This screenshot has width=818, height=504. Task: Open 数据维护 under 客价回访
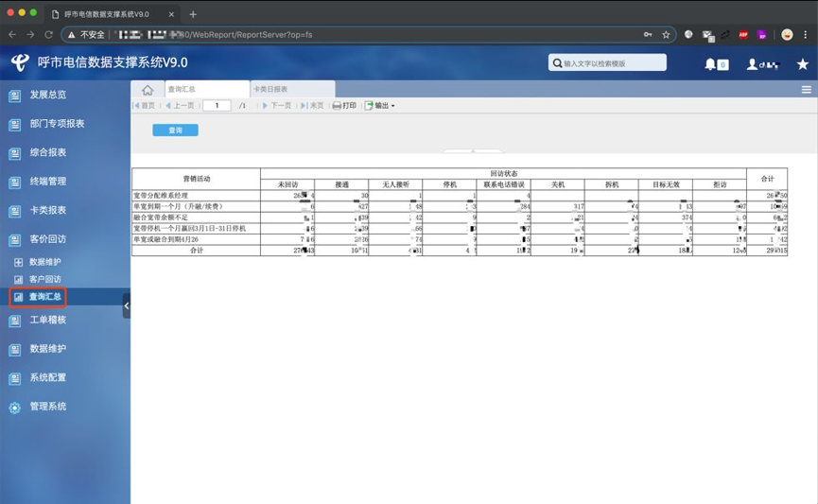pos(44,261)
